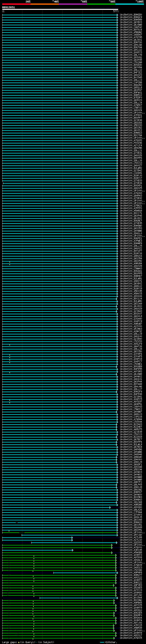Click the orange ~40% identity legend segment

[45, 4]
